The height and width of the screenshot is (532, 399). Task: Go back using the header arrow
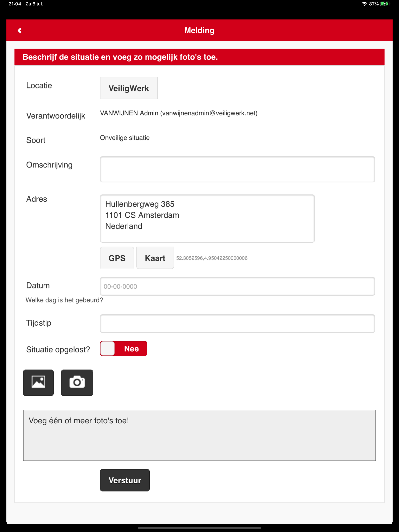[20, 31]
